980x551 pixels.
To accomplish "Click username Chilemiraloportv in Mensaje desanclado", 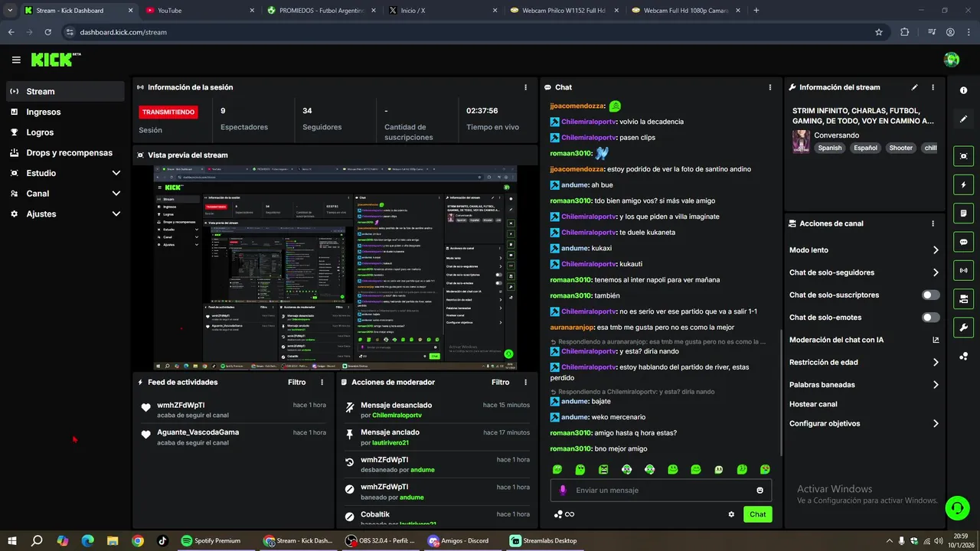I will (397, 415).
